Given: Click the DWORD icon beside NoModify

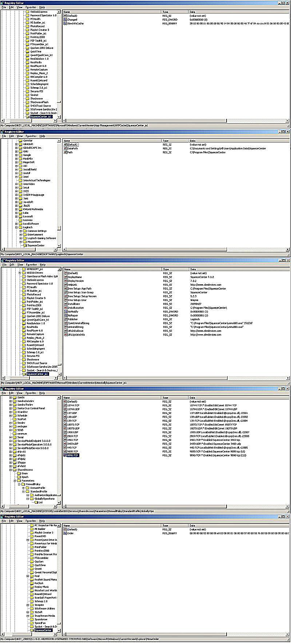Looking at the screenshot, I should (x=66, y=311).
